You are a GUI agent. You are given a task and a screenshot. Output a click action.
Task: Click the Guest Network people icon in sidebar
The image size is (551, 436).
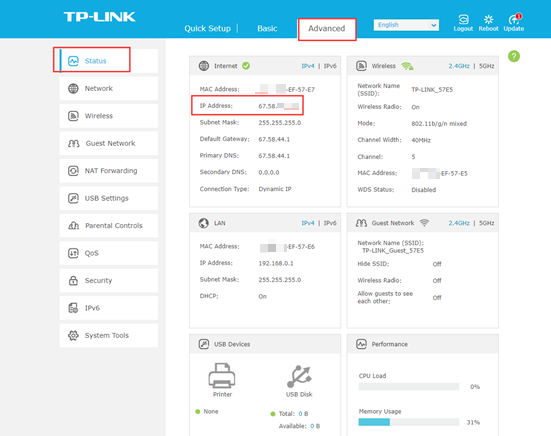(x=73, y=143)
